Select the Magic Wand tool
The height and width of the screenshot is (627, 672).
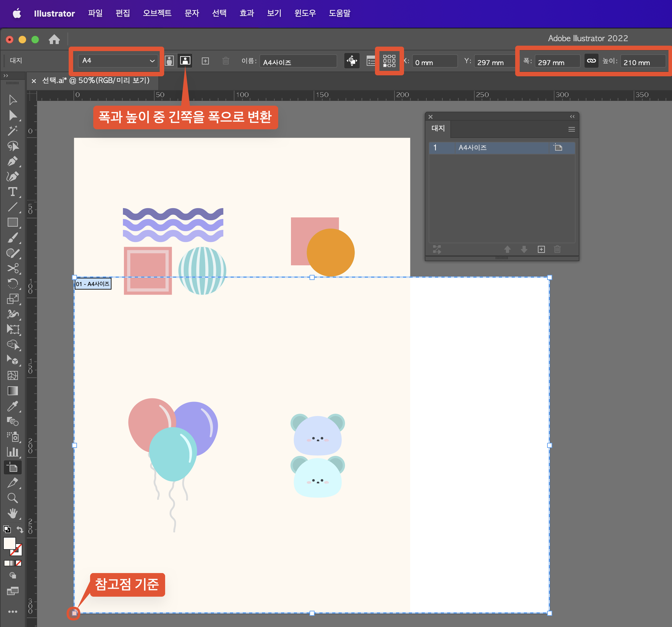[13, 130]
